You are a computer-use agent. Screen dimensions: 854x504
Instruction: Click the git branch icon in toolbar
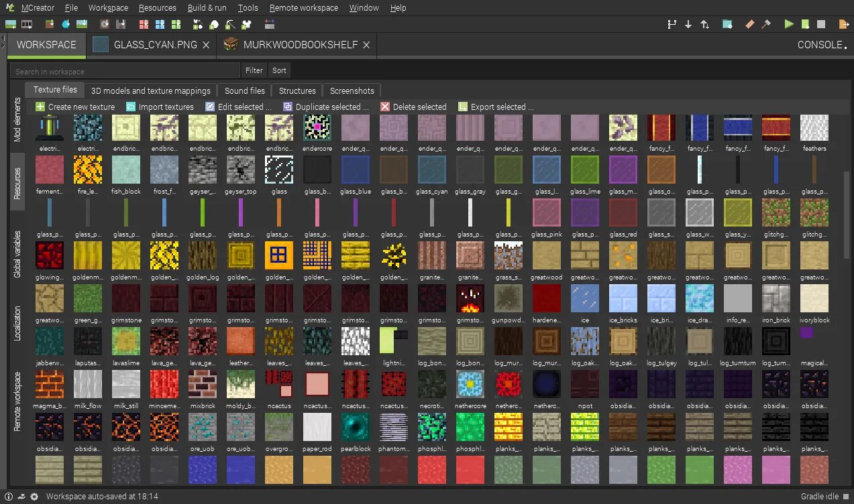[x=672, y=24]
